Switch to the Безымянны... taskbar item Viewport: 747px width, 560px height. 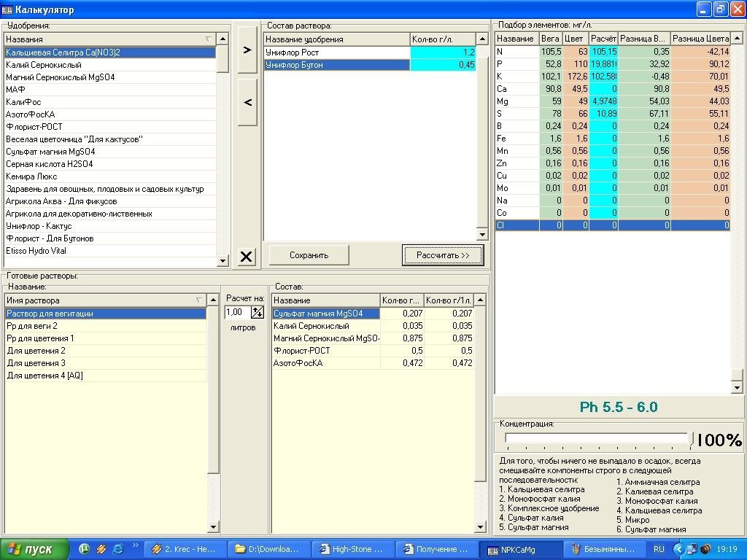point(603,550)
